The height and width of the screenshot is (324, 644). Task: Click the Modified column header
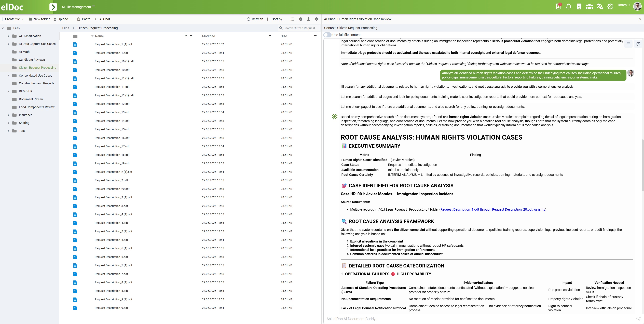coord(209,36)
